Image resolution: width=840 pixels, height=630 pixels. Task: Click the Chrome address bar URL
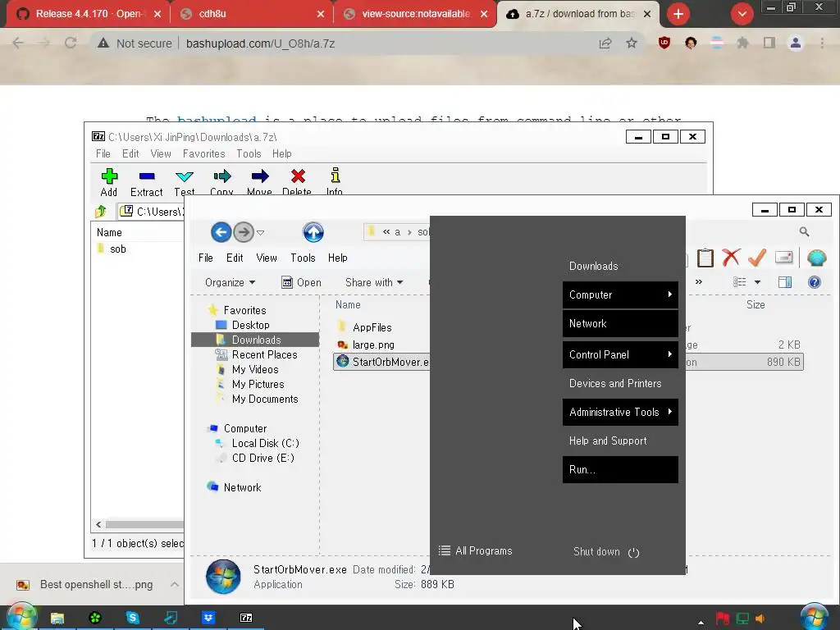260,43
